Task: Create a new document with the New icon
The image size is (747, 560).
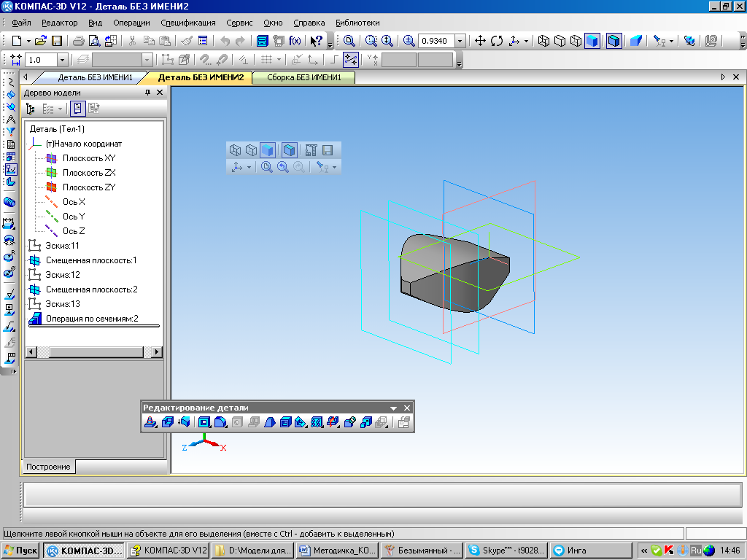Action: tap(17, 41)
